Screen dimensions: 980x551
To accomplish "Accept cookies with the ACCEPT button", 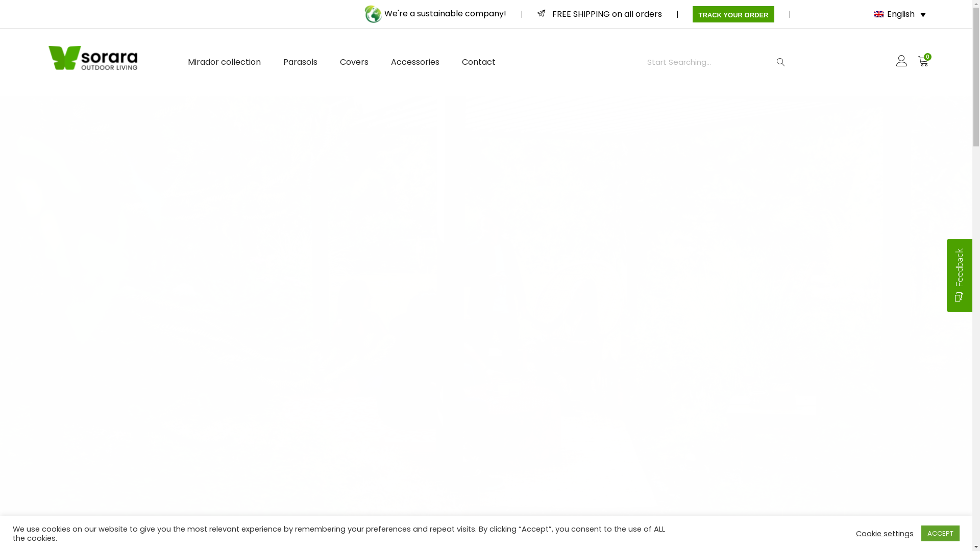I will [x=940, y=533].
